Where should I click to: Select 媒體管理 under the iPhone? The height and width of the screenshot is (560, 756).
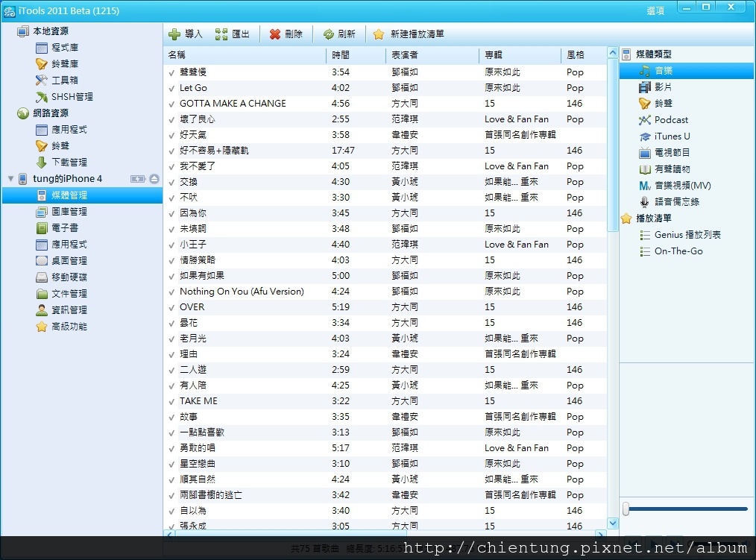(82, 195)
